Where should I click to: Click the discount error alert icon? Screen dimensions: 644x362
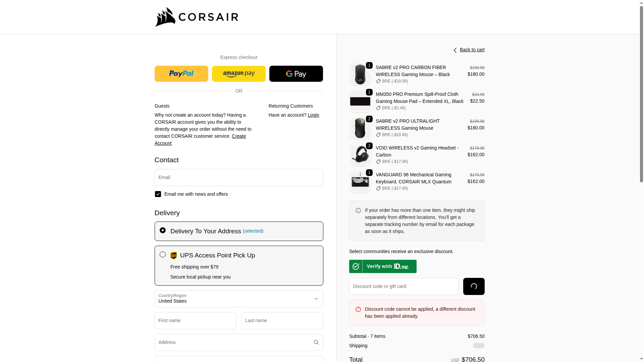pyautogui.click(x=358, y=309)
